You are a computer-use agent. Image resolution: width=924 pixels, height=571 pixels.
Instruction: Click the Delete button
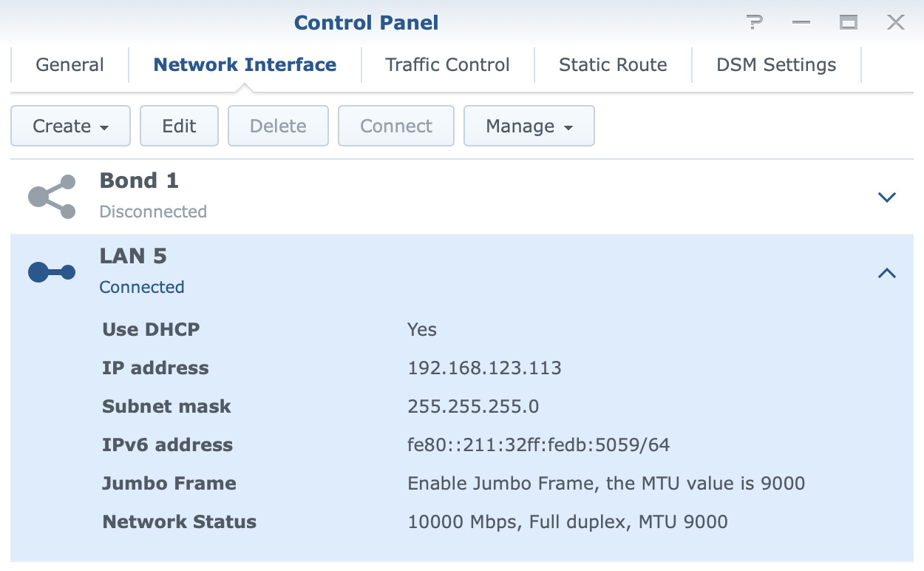point(278,126)
